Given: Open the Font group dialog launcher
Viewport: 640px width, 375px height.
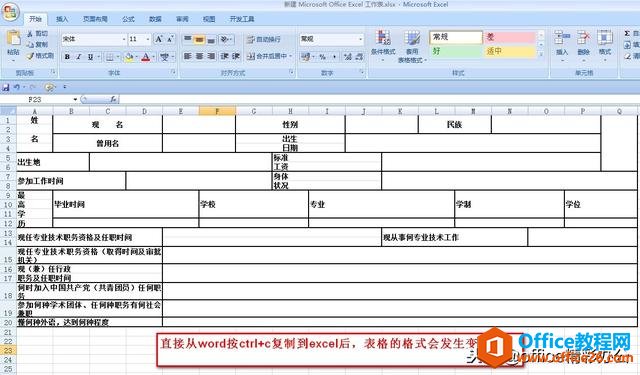Looking at the screenshot, I should pyautogui.click(x=173, y=72).
